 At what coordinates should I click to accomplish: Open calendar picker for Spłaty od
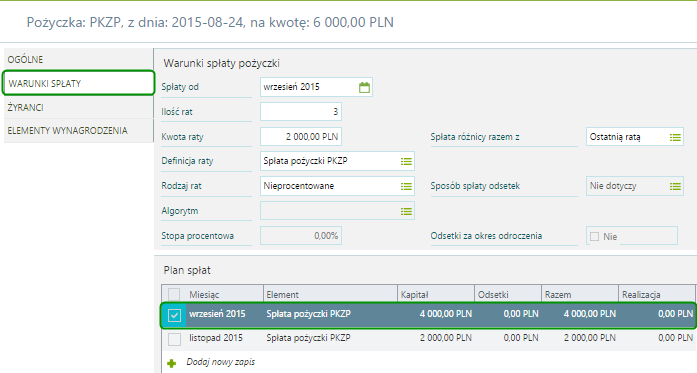(364, 87)
